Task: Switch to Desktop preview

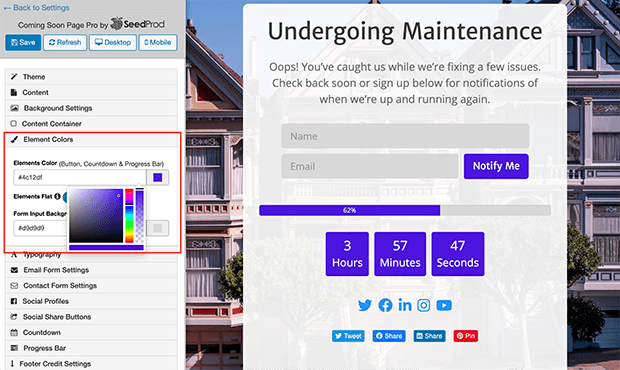Action: click(x=113, y=43)
